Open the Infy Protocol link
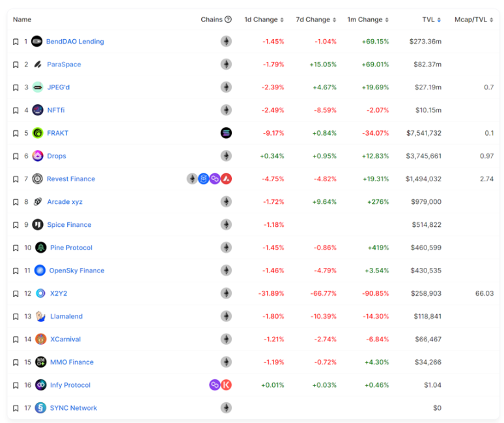 click(x=70, y=385)
